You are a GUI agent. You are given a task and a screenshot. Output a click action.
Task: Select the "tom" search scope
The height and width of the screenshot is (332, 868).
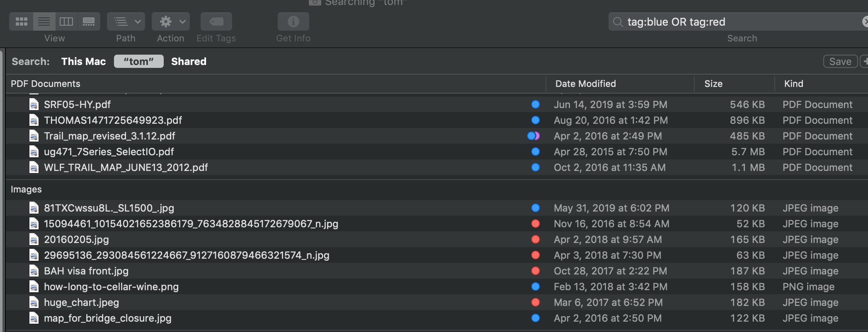tap(138, 61)
